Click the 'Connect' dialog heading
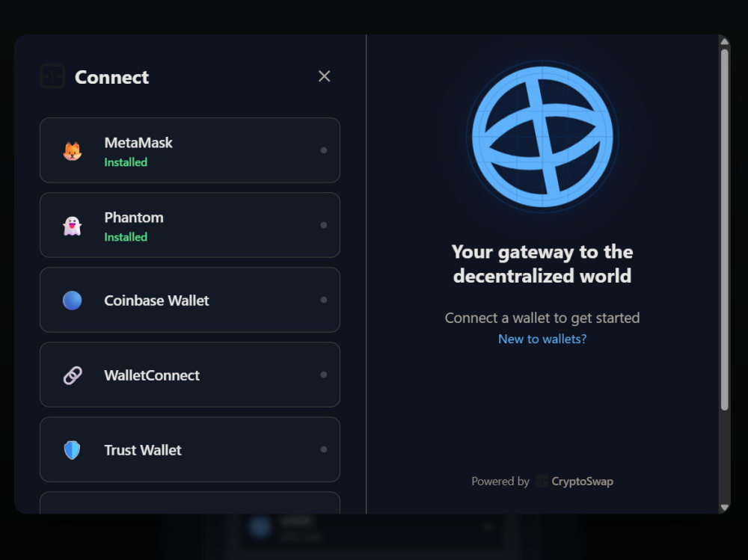This screenshot has width=748, height=560. click(111, 77)
